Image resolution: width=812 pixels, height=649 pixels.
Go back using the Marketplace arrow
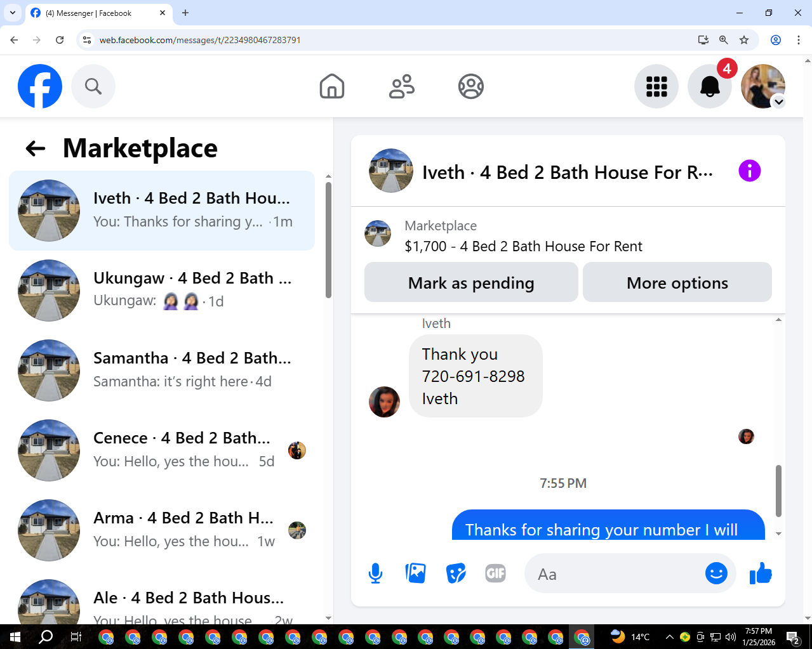[36, 148]
